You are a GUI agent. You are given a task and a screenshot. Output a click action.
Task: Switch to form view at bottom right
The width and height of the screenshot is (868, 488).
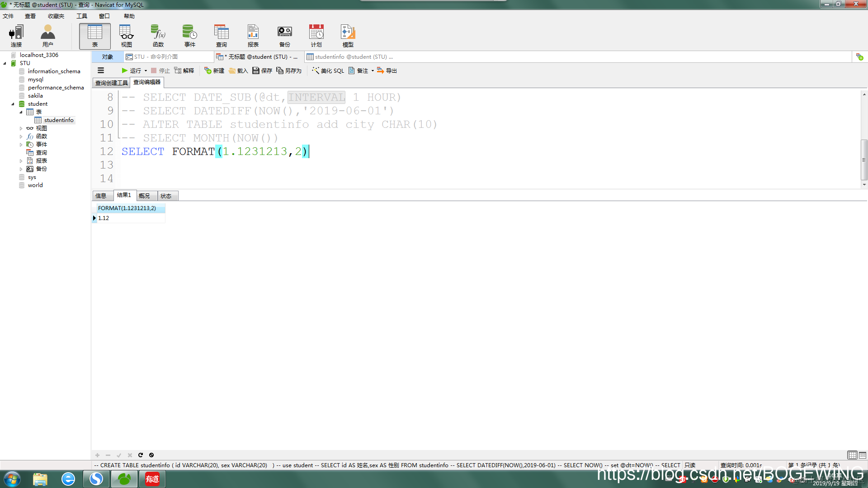[x=863, y=455]
